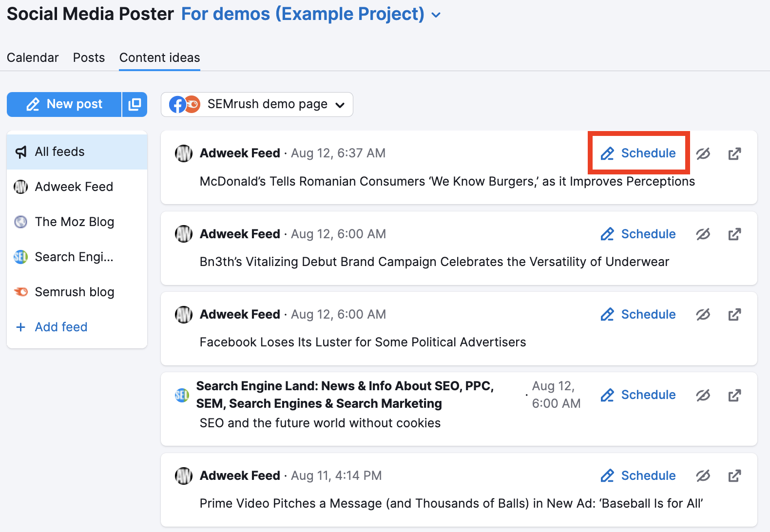The width and height of the screenshot is (770, 532).
Task: Switch to the Calendar tab
Action: point(33,57)
